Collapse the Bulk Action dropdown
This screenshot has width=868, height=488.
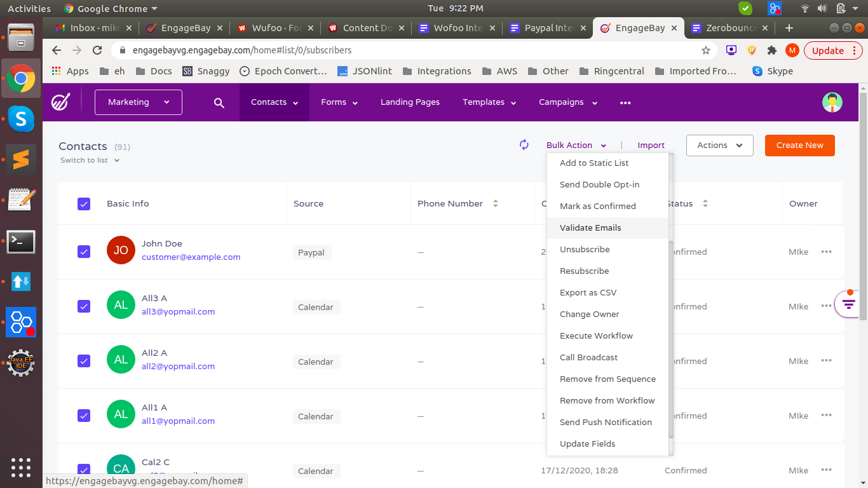576,146
